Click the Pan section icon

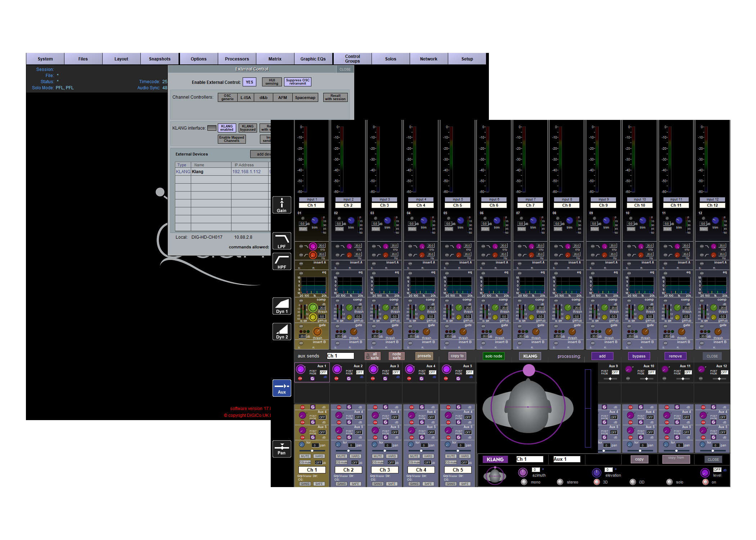282,449
